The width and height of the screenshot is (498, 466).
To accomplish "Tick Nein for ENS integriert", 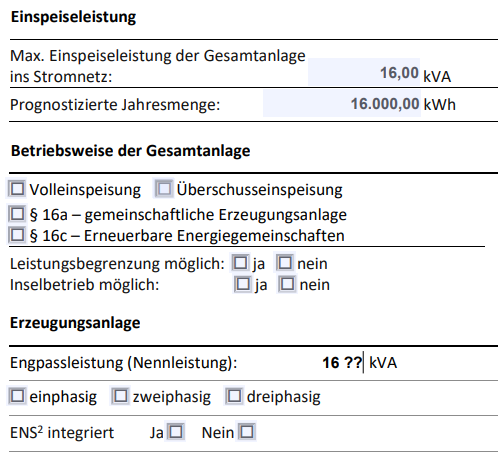I will pyautogui.click(x=247, y=432).
